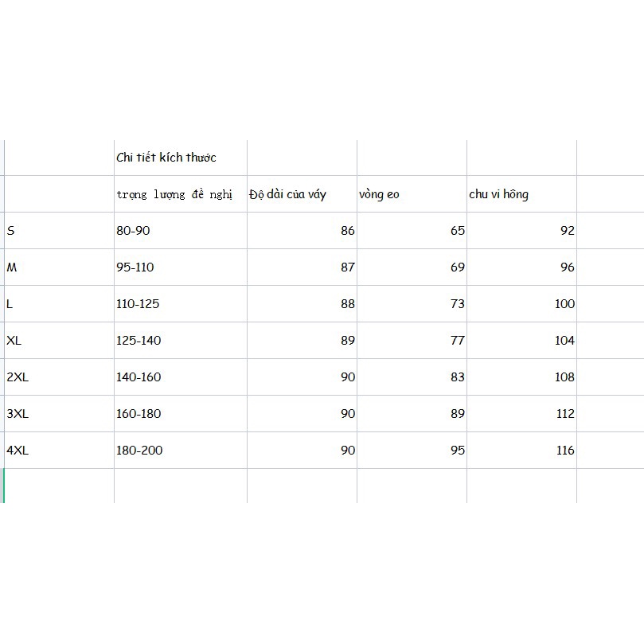Select the weight cell containing 80-90
Viewport: 644px width, 644px height.
pyautogui.click(x=181, y=230)
